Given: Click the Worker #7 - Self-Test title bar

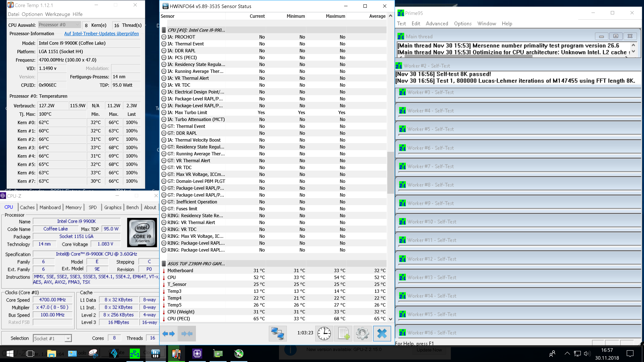Looking at the screenshot, I should coord(519,166).
